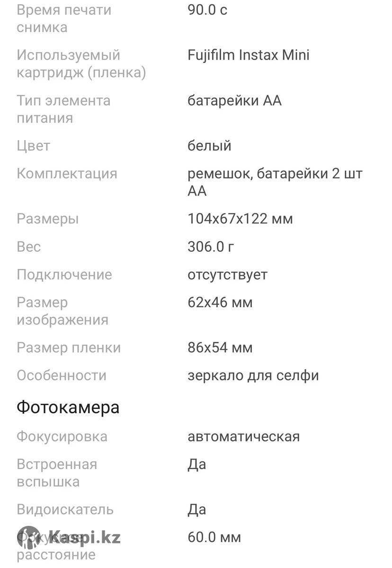392x568 pixels.
Task: Click the 90.0 с print time value
Action: click(207, 10)
